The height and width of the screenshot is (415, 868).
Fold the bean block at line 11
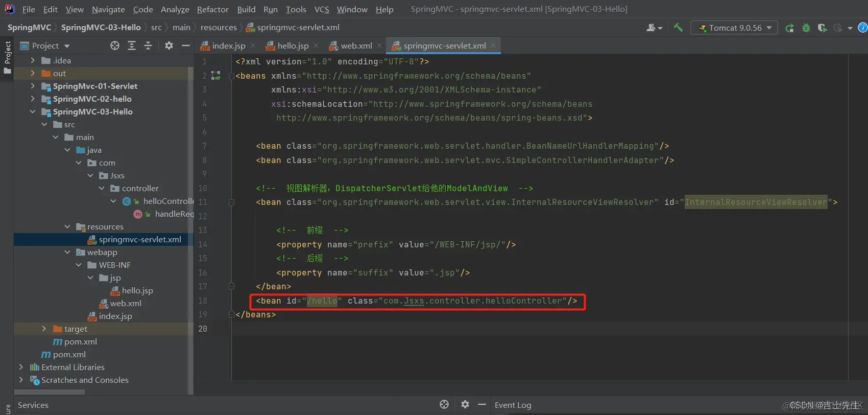pyautogui.click(x=231, y=202)
